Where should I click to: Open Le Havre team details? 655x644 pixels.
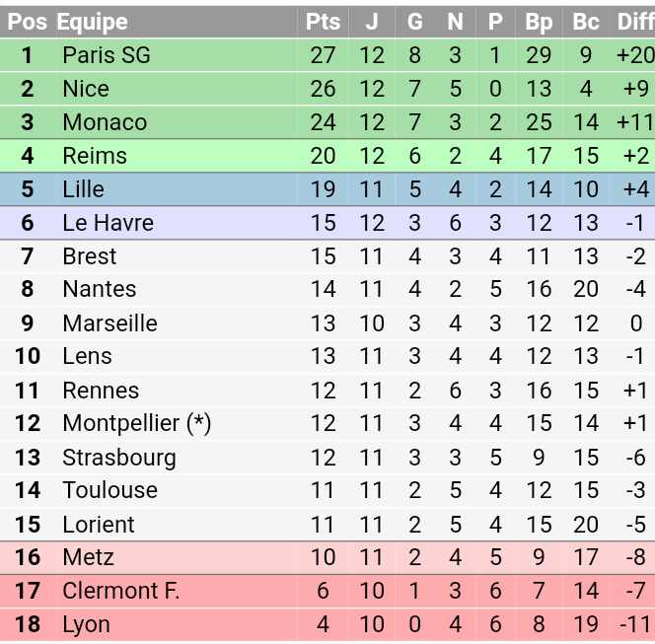click(108, 223)
